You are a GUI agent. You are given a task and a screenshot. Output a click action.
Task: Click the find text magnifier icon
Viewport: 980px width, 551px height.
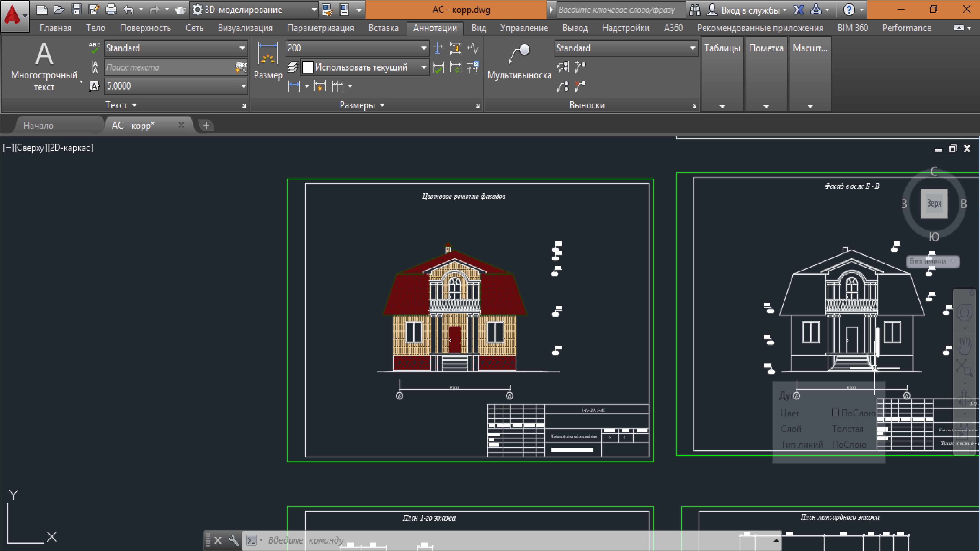pos(241,67)
